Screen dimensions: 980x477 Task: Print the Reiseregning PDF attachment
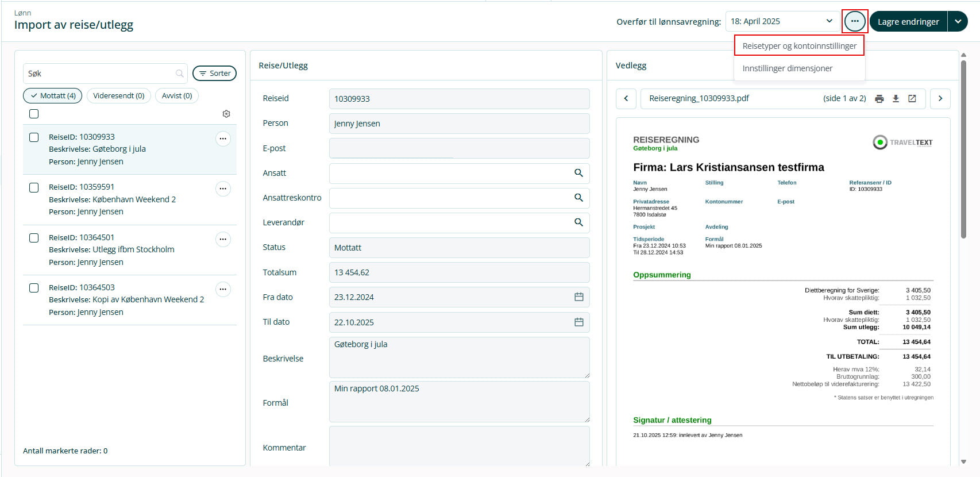pos(879,99)
